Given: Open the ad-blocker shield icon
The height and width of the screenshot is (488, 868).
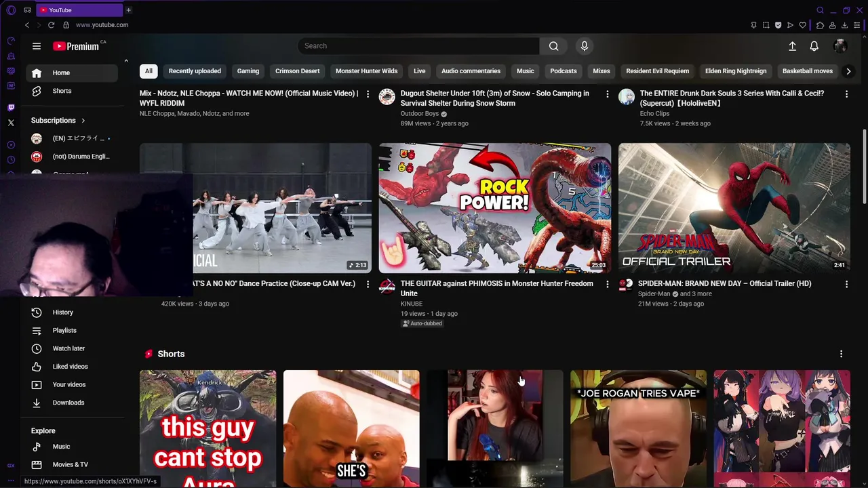Looking at the screenshot, I should click(x=778, y=25).
